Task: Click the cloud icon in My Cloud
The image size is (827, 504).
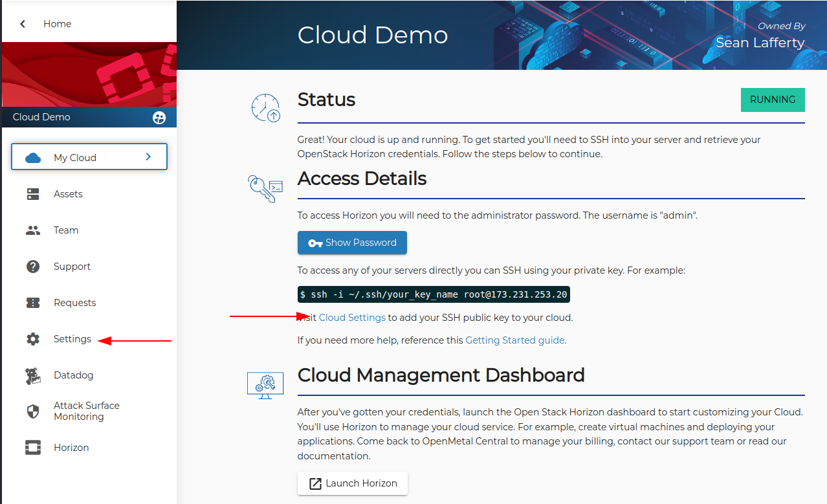Action: [33, 158]
